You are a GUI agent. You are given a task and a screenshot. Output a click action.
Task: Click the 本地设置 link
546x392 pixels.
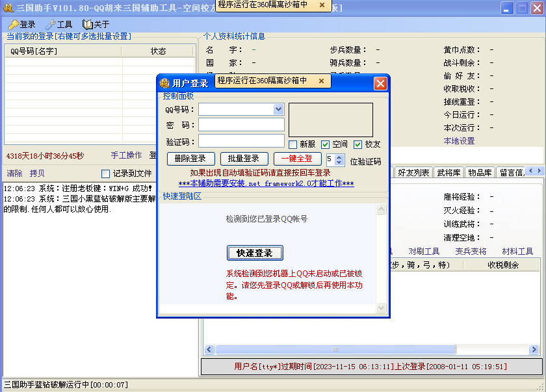[459, 141]
